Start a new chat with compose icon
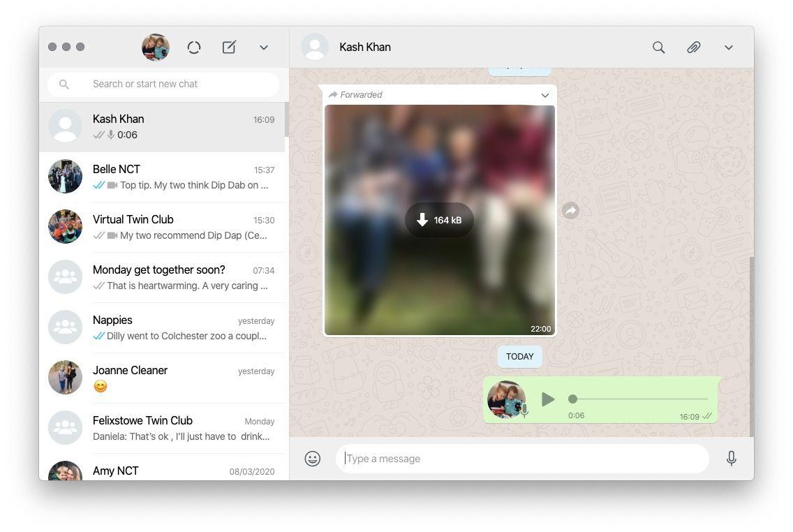This screenshot has height=532, width=793. (229, 47)
